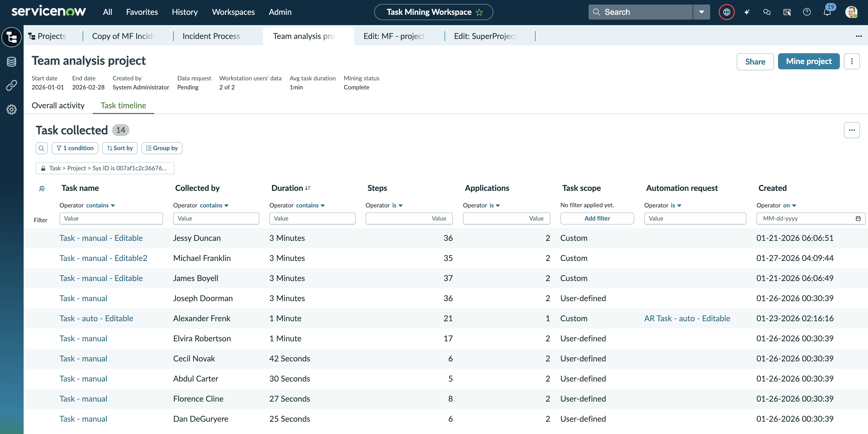Screen dimensions: 868x434
Task: Click the Collected by filter value field
Action: pyautogui.click(x=216, y=219)
